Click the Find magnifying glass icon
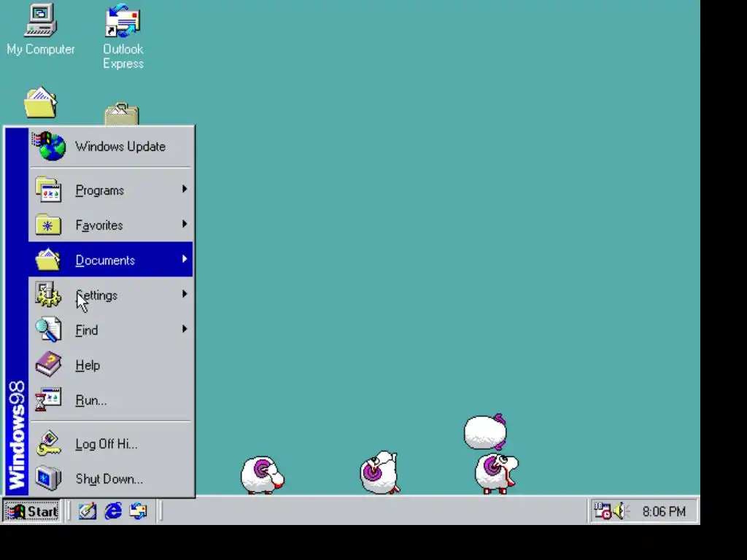 [x=48, y=330]
